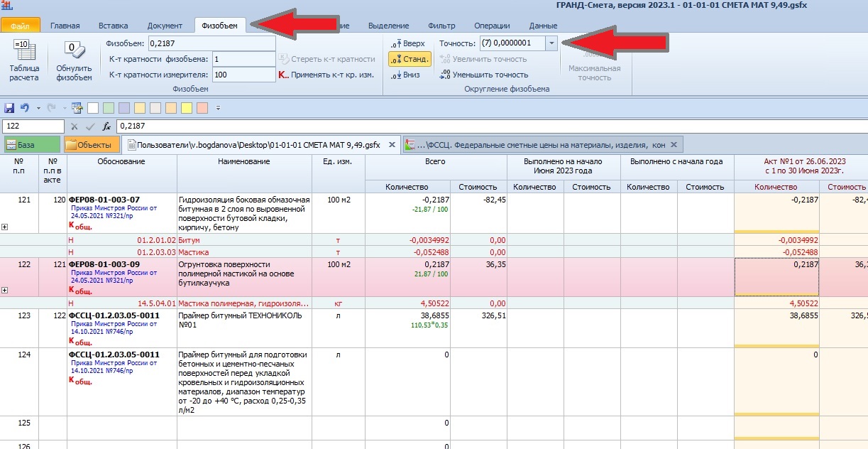
Task: Pick the yellow color swatch in the toolbar
Action: [x=186, y=108]
